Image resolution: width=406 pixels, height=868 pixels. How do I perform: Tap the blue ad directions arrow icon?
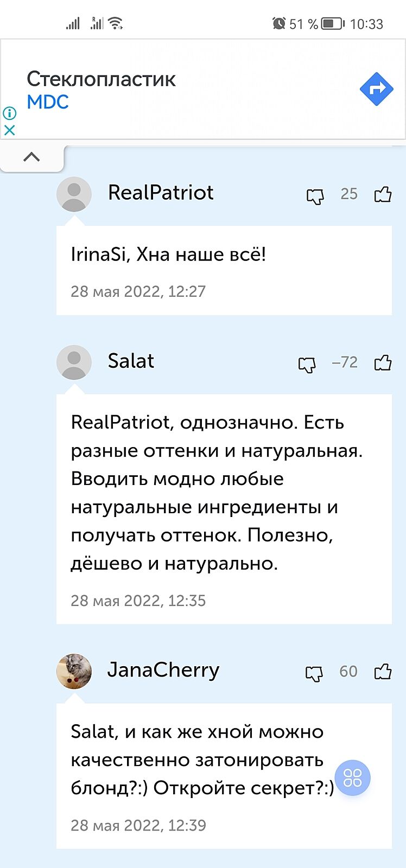click(x=376, y=88)
